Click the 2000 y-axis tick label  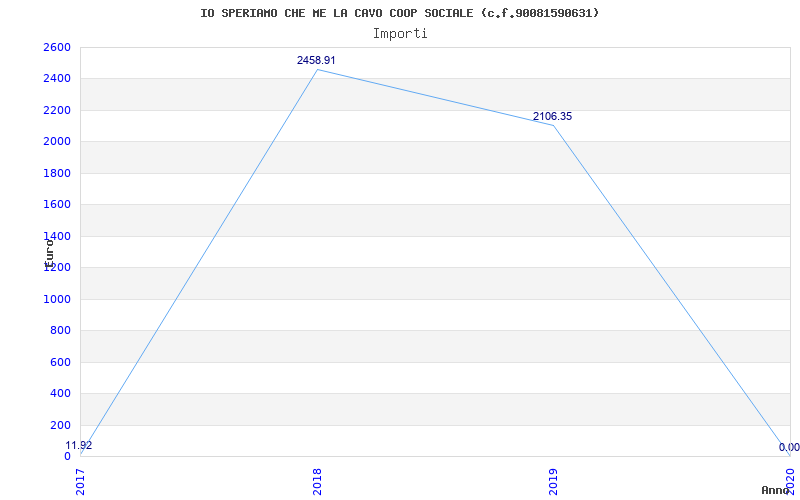(57, 142)
